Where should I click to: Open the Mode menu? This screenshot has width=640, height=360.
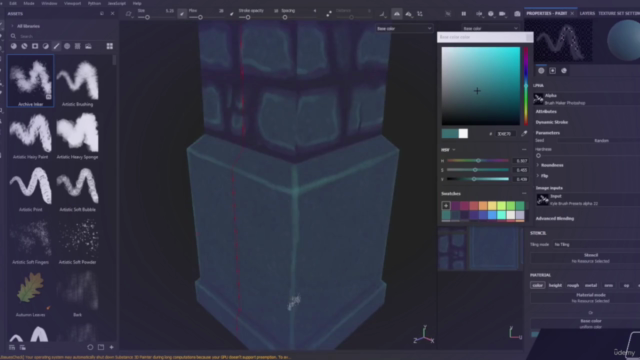29,3
